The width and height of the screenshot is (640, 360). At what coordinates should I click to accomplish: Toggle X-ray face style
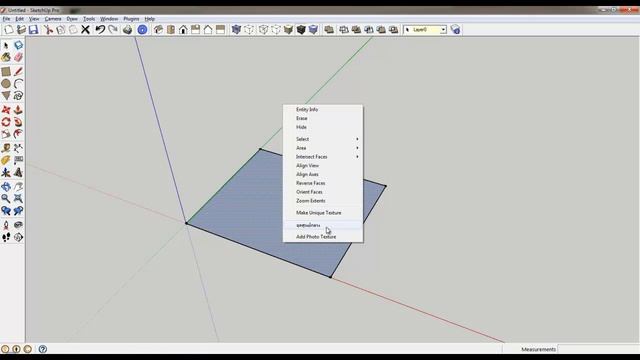point(236,29)
